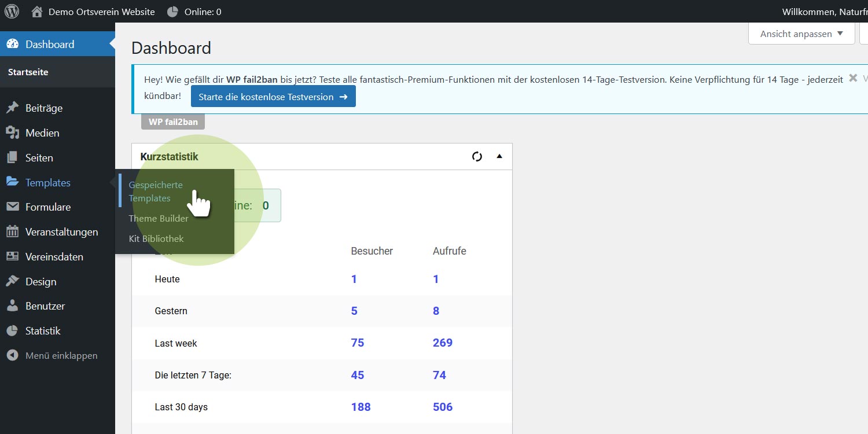The height and width of the screenshot is (434, 868).
Task: Click the Dashboard page heading
Action: coord(171,48)
